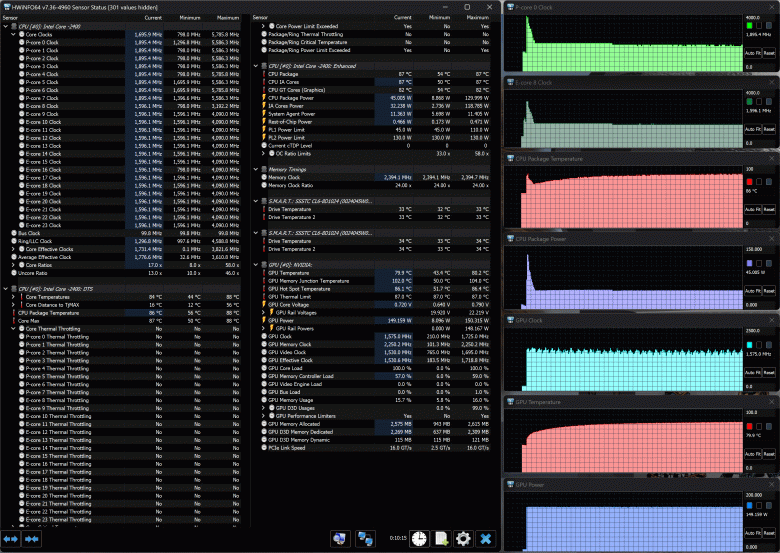780x553 pixels.
Task: Toggle the blue-gray box in GPU Clock graph
Action: [769, 345]
